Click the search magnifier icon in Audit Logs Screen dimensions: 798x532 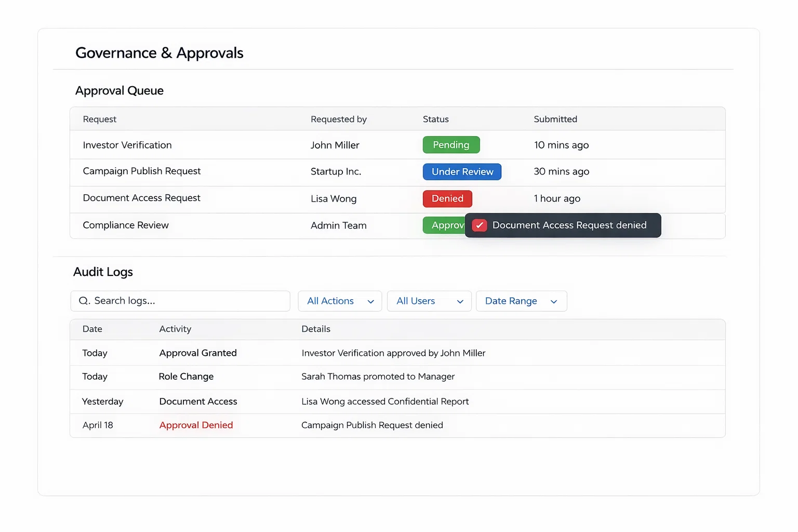tap(84, 301)
